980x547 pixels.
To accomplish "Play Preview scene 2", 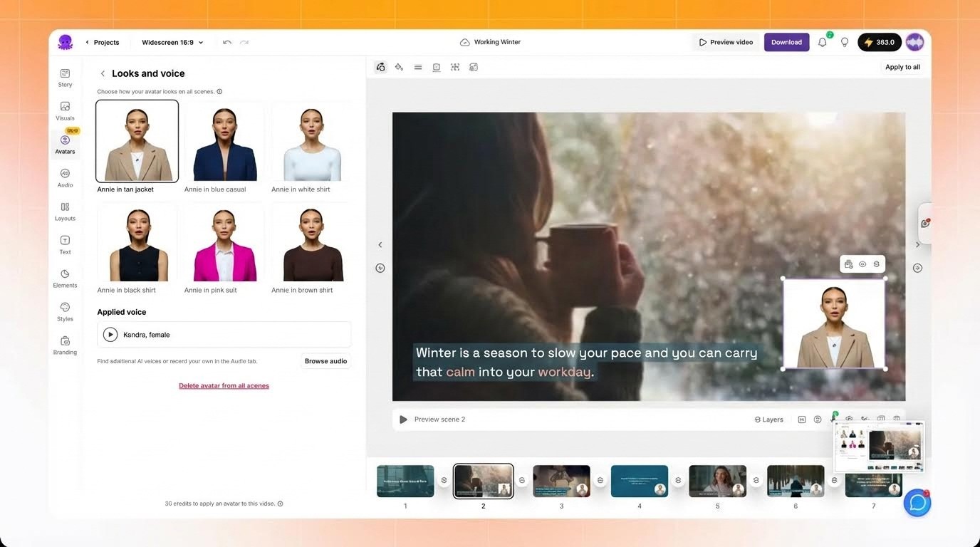I will 403,420.
